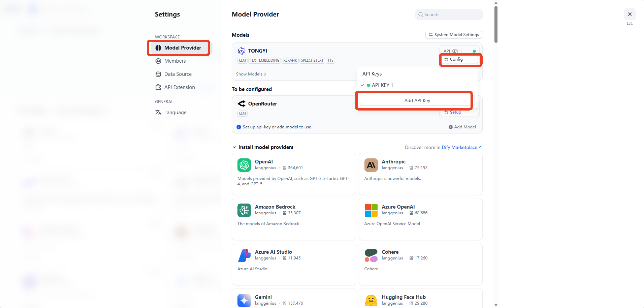Viewport: 644px width, 308px height.
Task: Click the scroll down arrow of scrollbar
Action: (x=496, y=305)
